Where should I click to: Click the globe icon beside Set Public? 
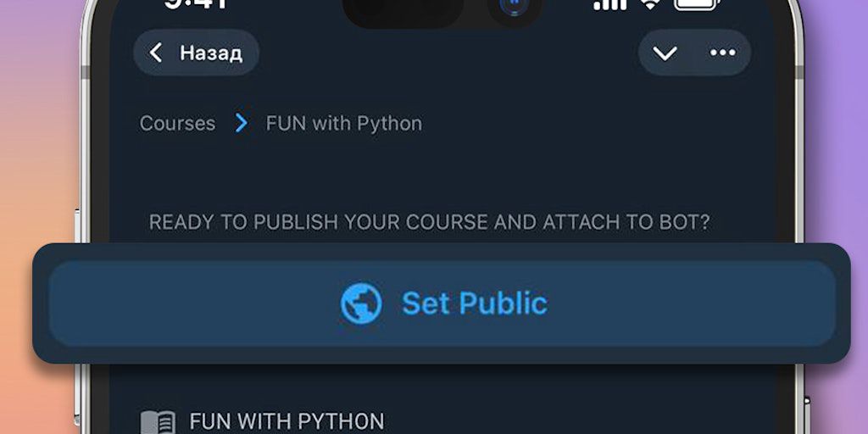[x=362, y=303]
